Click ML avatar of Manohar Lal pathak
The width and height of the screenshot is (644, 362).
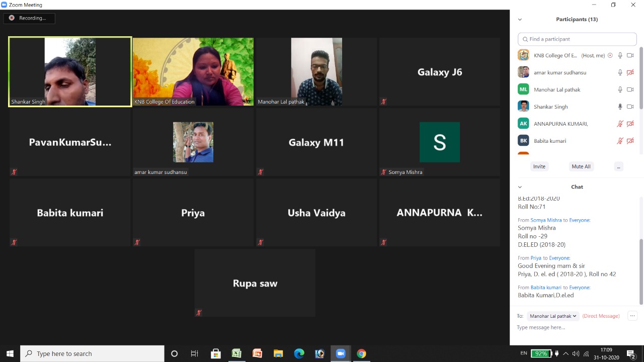pyautogui.click(x=523, y=89)
